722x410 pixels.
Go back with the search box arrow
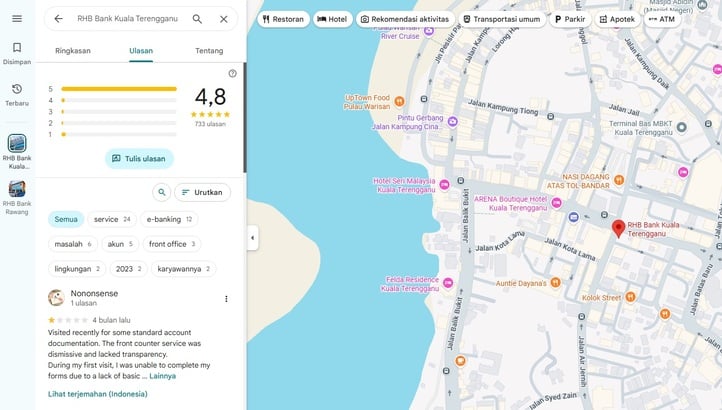[58, 18]
